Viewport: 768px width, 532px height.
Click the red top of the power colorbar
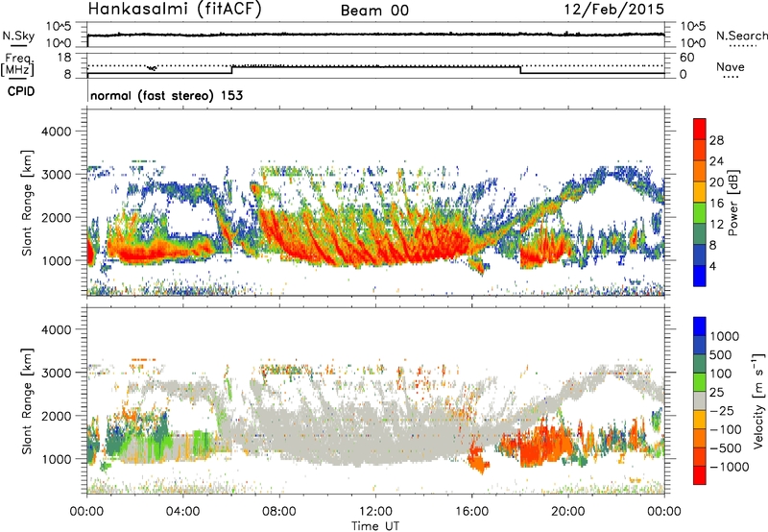click(700, 130)
